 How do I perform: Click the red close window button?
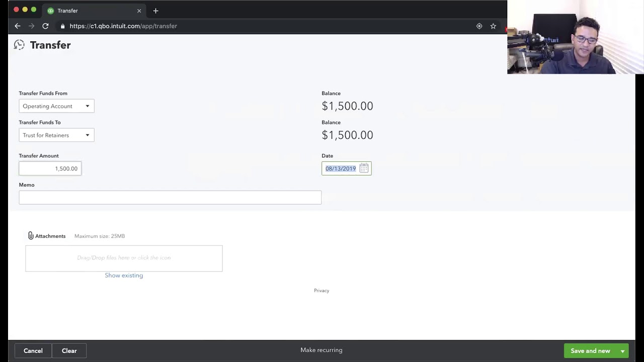tap(16, 10)
